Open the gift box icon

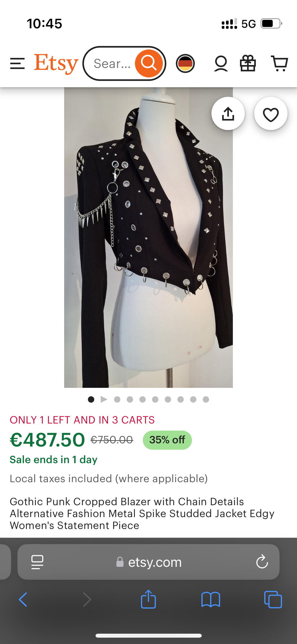click(x=248, y=63)
